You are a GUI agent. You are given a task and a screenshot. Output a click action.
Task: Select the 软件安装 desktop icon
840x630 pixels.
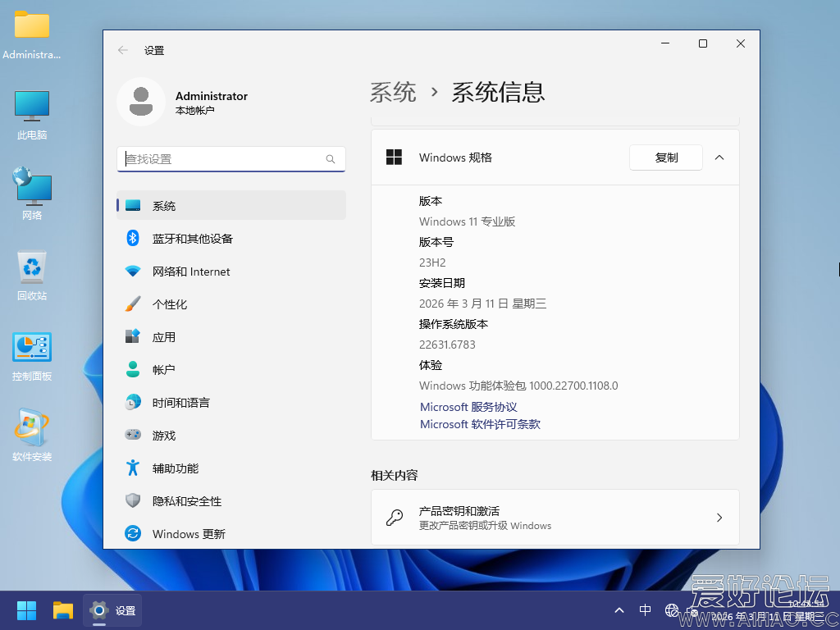(x=32, y=436)
